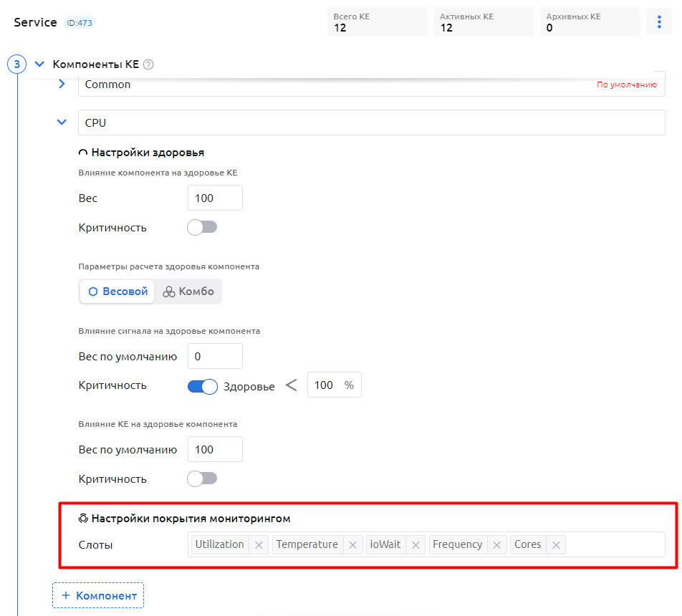The width and height of the screenshot is (682, 616).
Task: Disable signal Критичность Здоровье toggle
Action: pyautogui.click(x=202, y=386)
